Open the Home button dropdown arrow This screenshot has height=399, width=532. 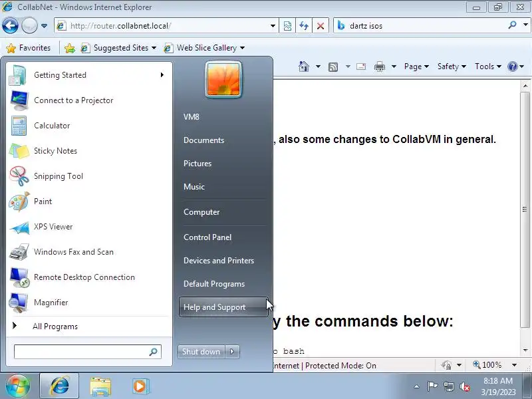(x=318, y=66)
